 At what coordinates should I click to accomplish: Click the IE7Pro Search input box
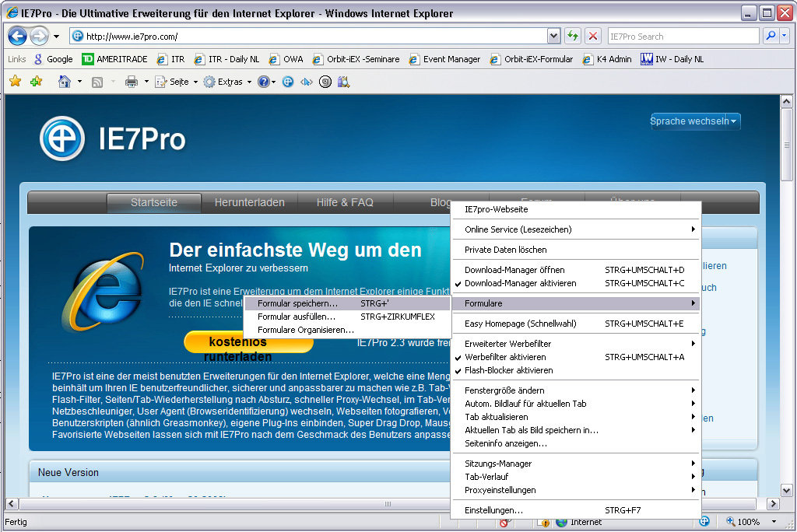683,37
